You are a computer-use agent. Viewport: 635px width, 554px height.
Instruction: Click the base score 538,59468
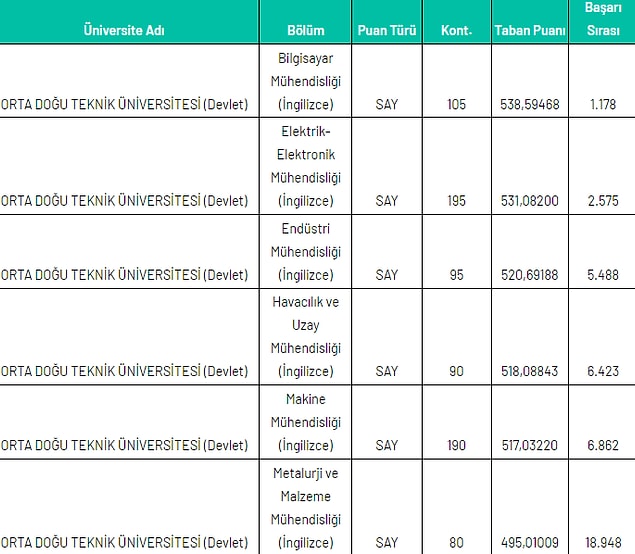click(530, 104)
